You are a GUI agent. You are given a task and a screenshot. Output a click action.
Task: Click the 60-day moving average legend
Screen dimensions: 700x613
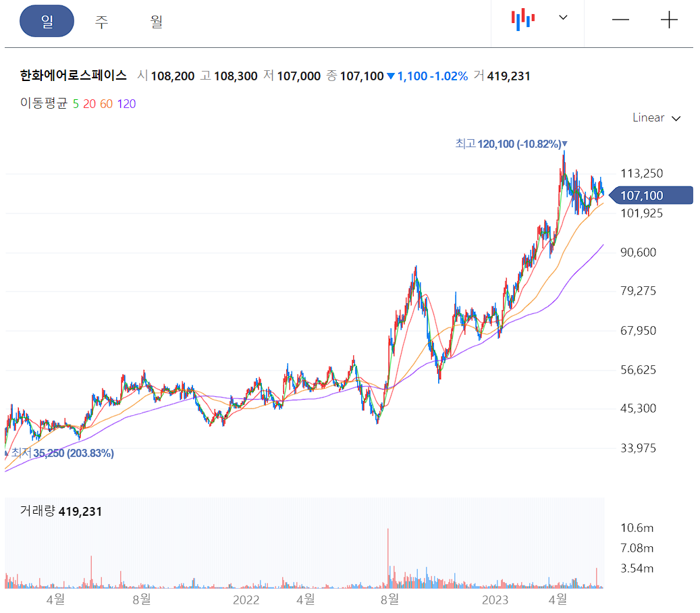coord(106,104)
